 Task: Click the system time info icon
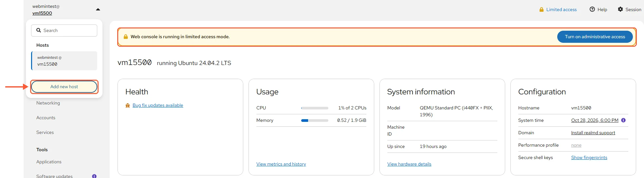(x=623, y=120)
